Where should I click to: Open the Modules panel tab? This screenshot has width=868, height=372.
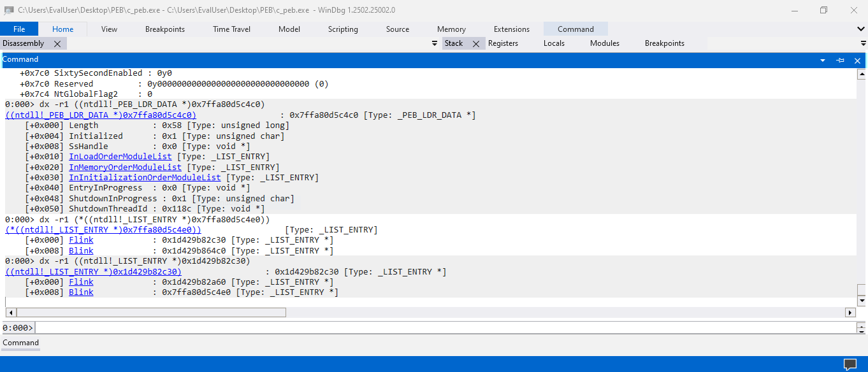coord(604,44)
